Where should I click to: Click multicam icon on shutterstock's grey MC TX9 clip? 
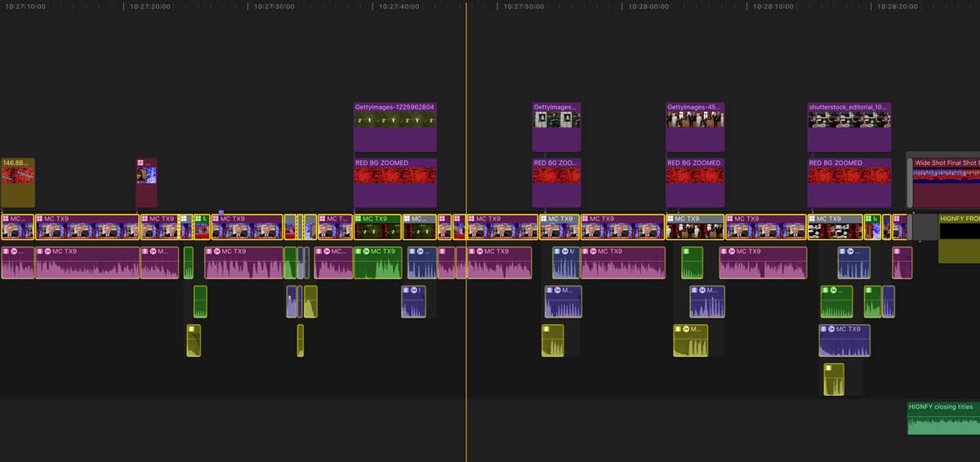[813, 219]
